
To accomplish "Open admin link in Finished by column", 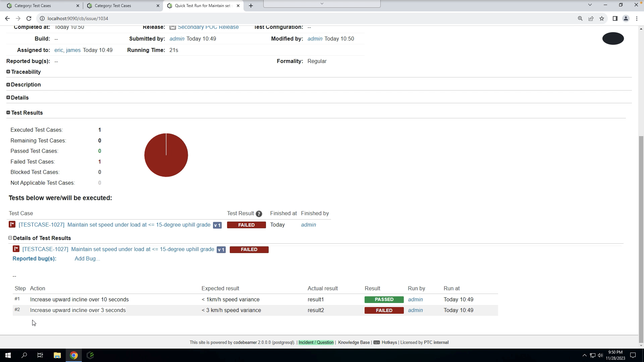I will pyautogui.click(x=309, y=225).
